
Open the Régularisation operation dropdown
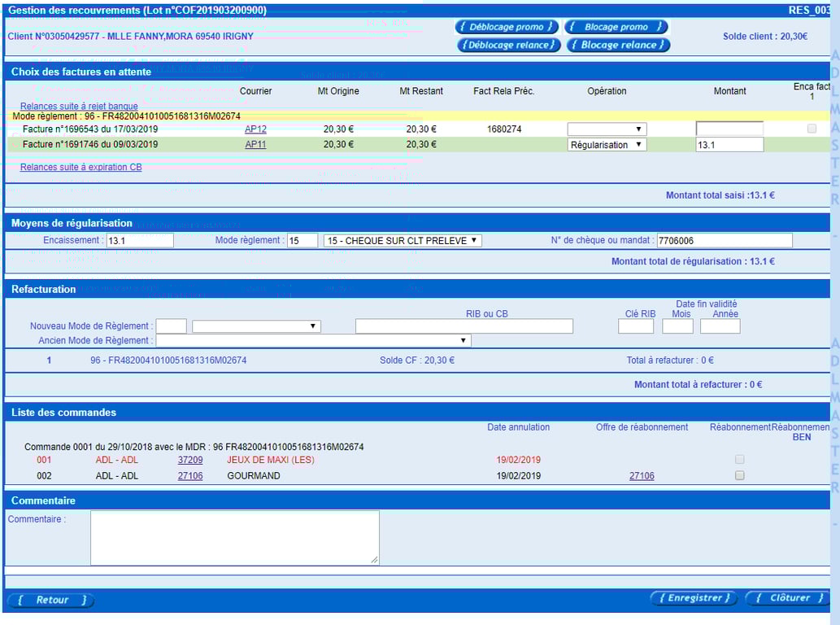(607, 145)
